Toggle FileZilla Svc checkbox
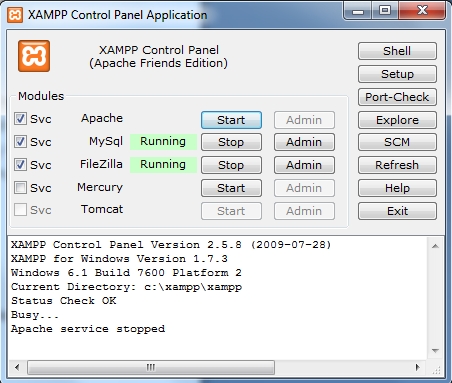 coord(20,165)
